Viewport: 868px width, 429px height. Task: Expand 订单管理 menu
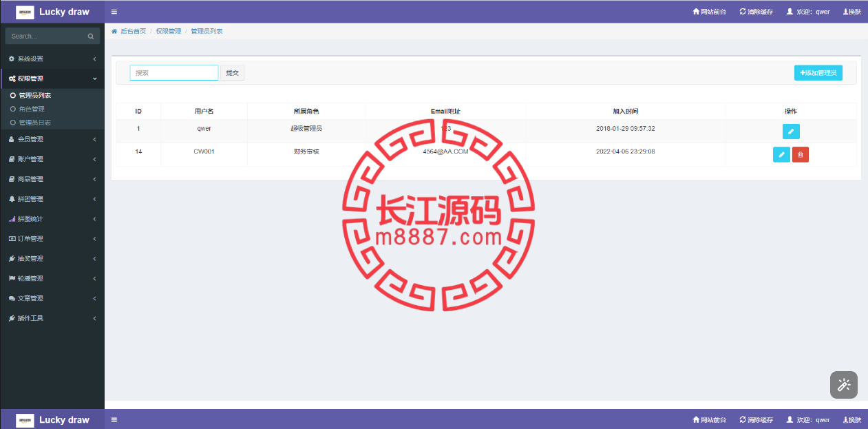tap(52, 239)
